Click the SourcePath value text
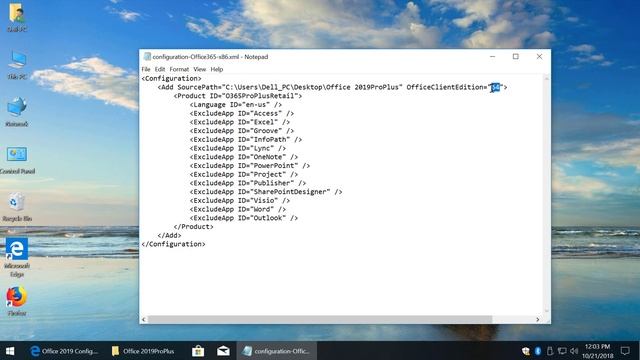Image resolution: width=640 pixels, height=360 pixels. pyautogui.click(x=312, y=87)
